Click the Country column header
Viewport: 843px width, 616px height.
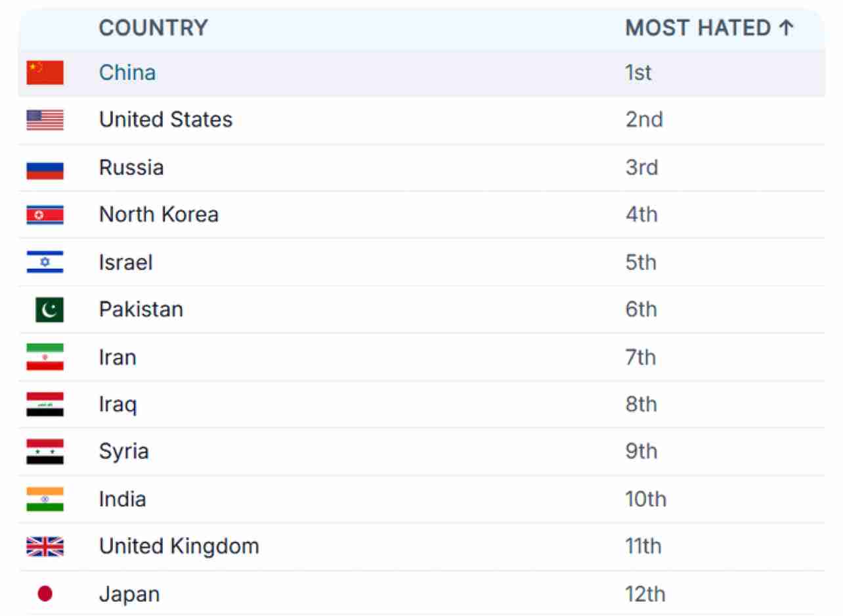click(153, 28)
